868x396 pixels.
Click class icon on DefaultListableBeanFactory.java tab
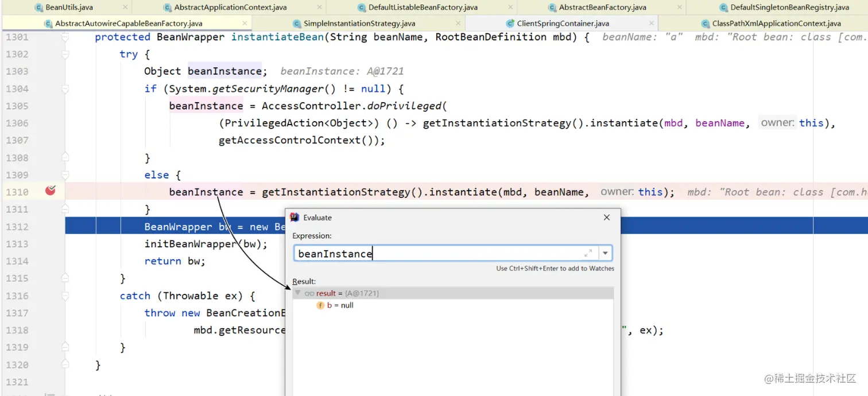coord(362,7)
